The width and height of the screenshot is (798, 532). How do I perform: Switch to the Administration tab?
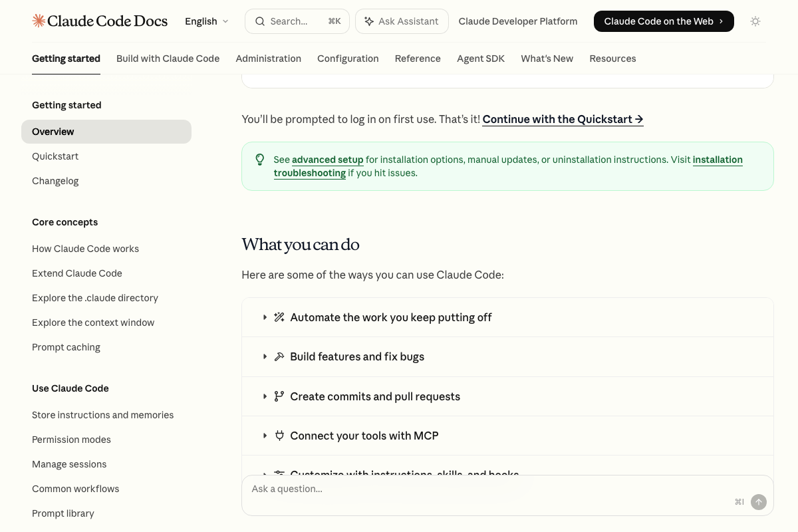coord(268,59)
